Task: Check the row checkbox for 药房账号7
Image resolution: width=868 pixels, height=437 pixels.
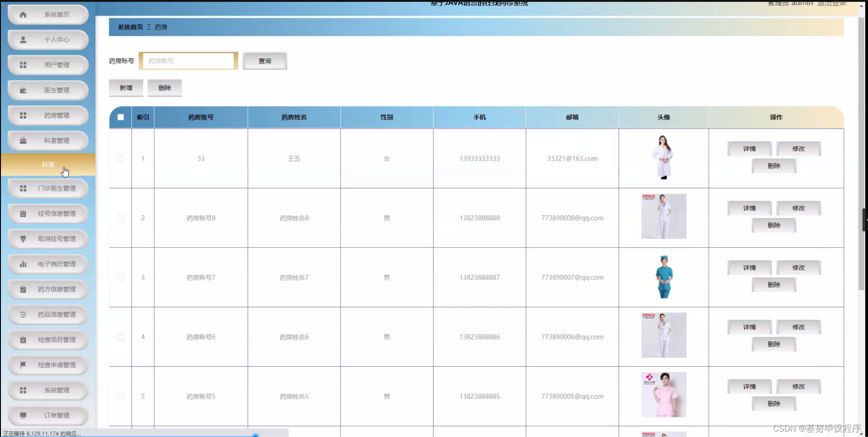Action: (x=121, y=278)
